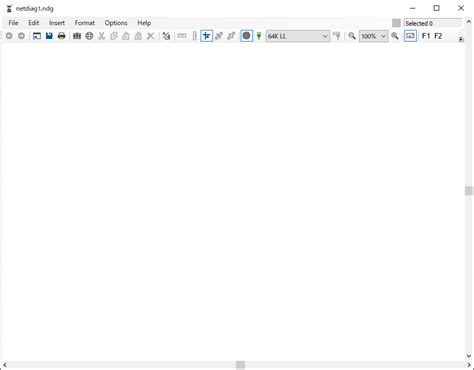The height and width of the screenshot is (370, 474).
Task: Click the horizontal scrollbar thumb
Action: click(240, 365)
